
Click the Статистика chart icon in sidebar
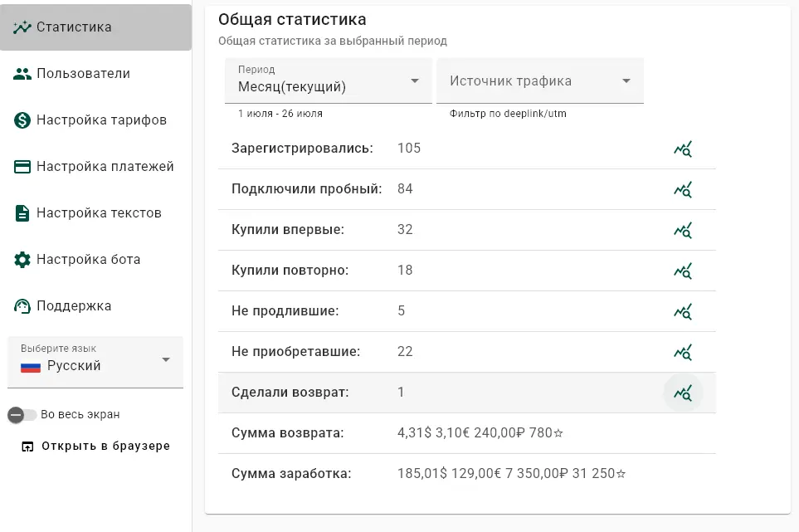[22, 27]
